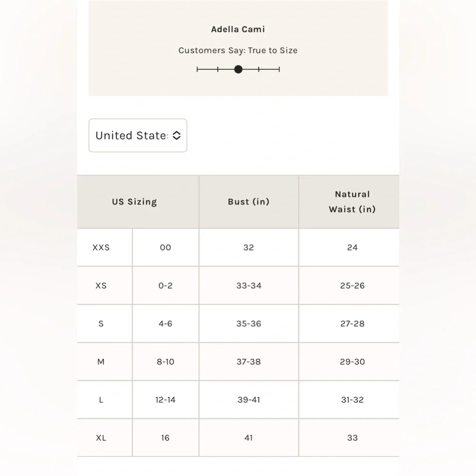This screenshot has width=476, height=476.
Task: Click the XS size row label
Action: pyautogui.click(x=101, y=286)
